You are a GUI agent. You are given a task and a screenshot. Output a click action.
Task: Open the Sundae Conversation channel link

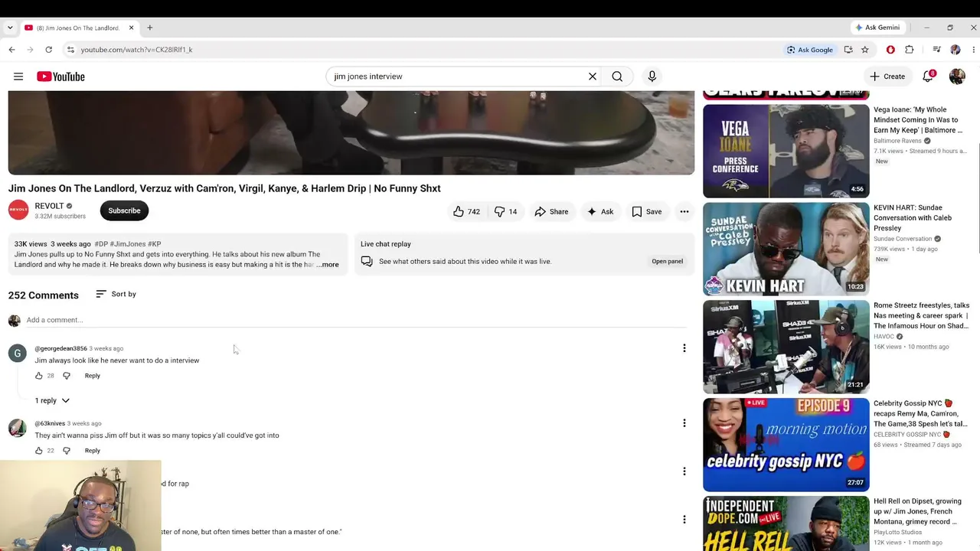click(x=903, y=239)
